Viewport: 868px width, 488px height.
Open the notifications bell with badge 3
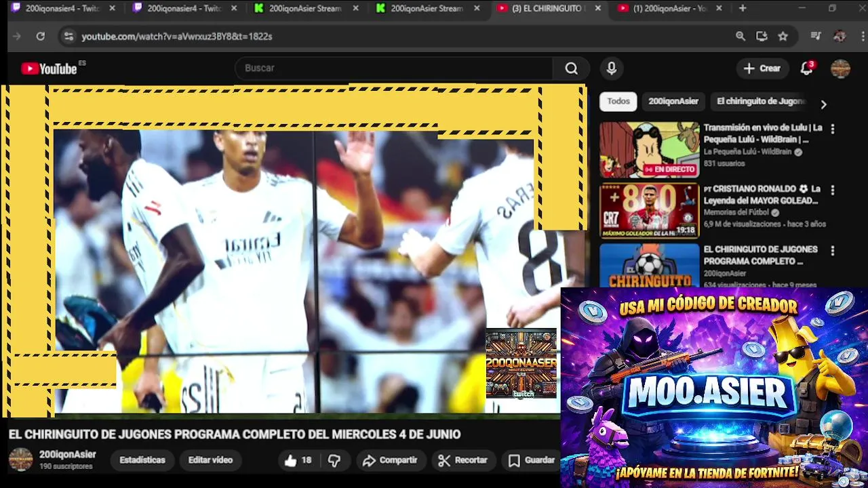coord(807,68)
